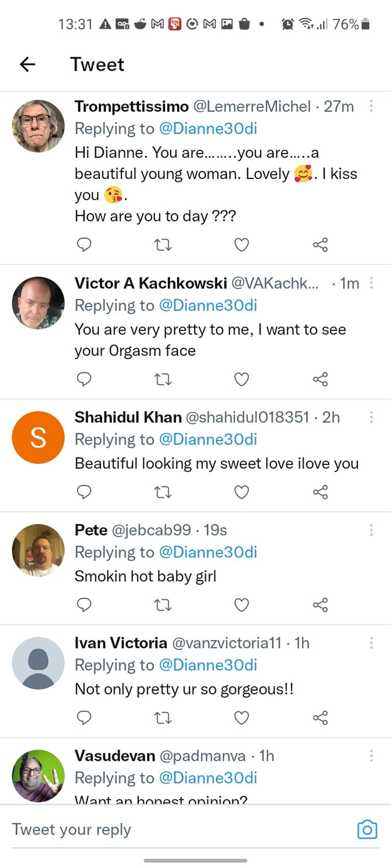Open more options for Pete's tweet
391x868 pixels.
point(371,530)
